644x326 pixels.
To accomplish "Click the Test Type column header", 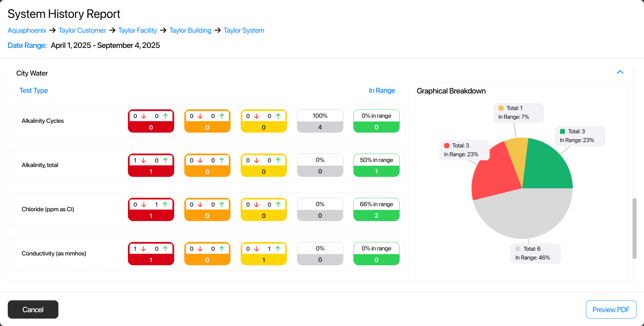I will 33,90.
